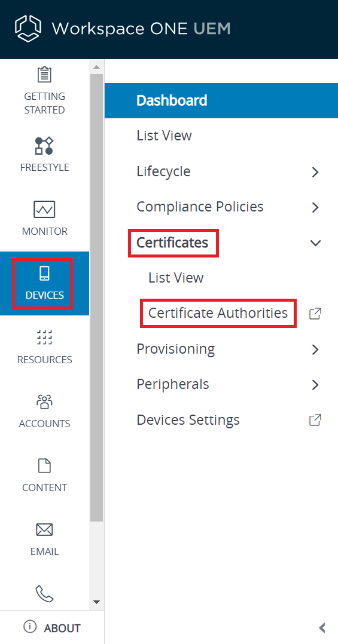Open List View under Certificates
338x644 pixels.
point(176,278)
